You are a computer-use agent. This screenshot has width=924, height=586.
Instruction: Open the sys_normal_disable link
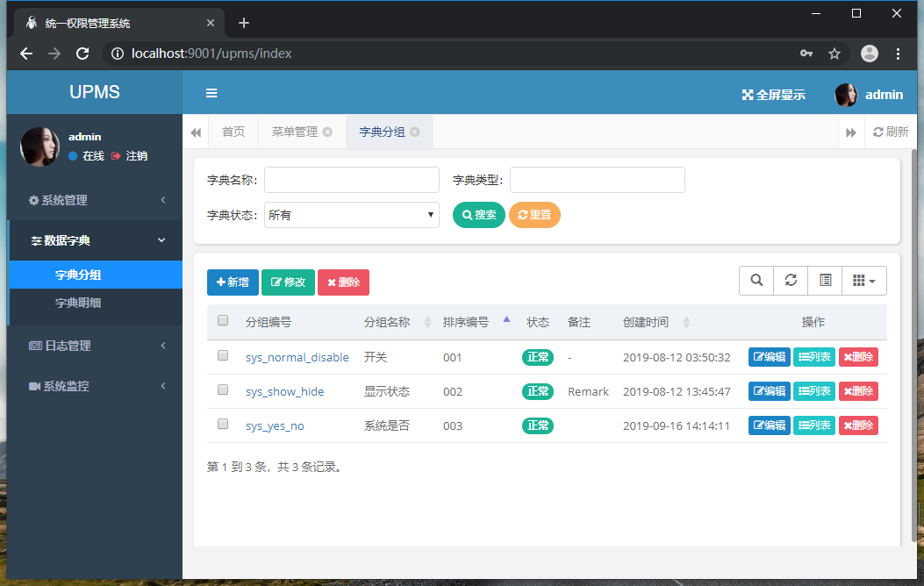click(297, 358)
